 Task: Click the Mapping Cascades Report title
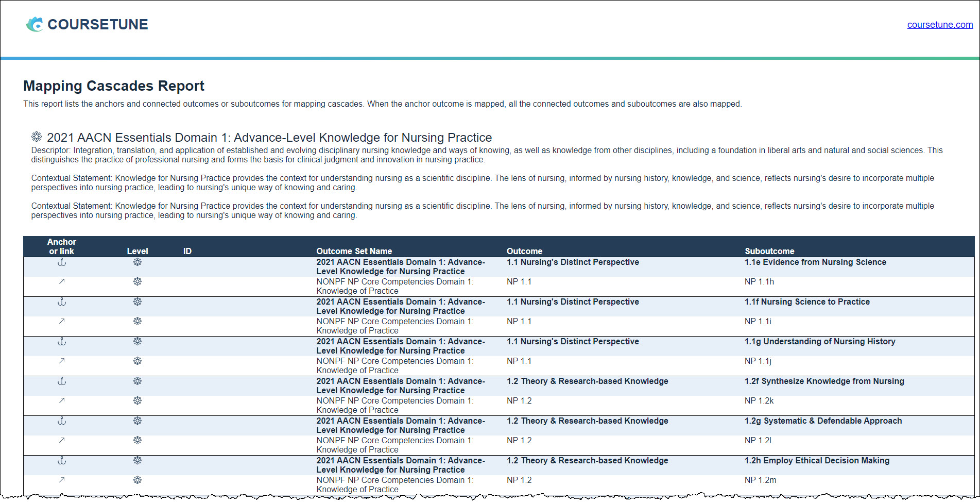click(114, 86)
